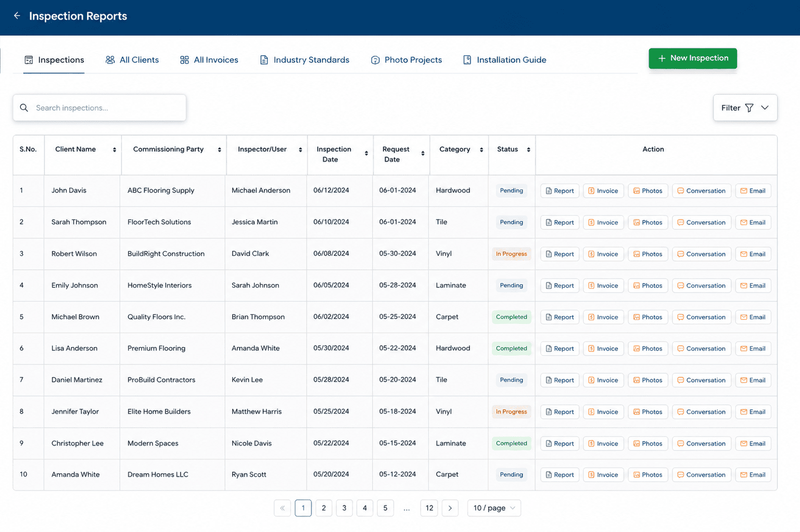Viewport: 800px width, 532px height.
Task: Open the All Invoices tab
Action: coord(209,60)
